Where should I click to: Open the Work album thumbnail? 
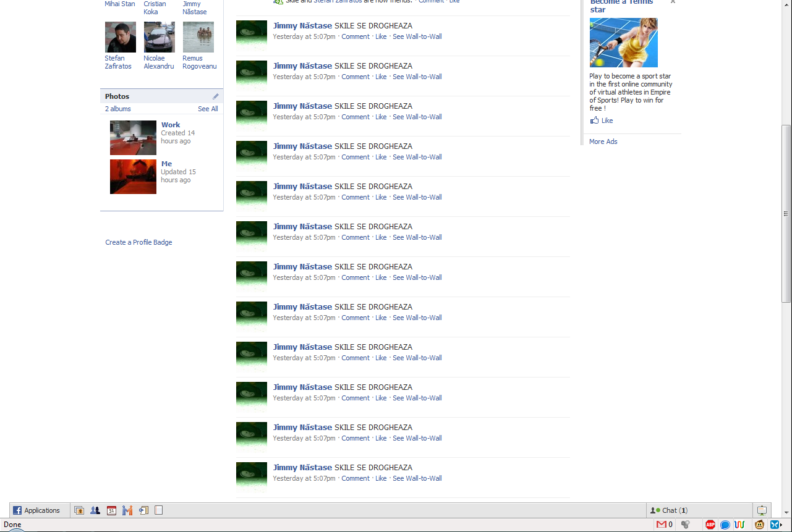point(133,138)
